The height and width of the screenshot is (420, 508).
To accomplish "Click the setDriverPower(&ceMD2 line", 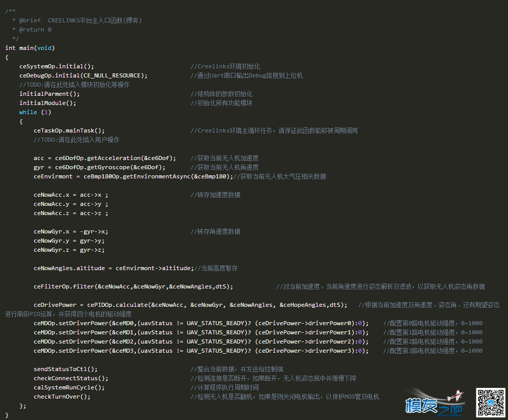I will (201, 342).
